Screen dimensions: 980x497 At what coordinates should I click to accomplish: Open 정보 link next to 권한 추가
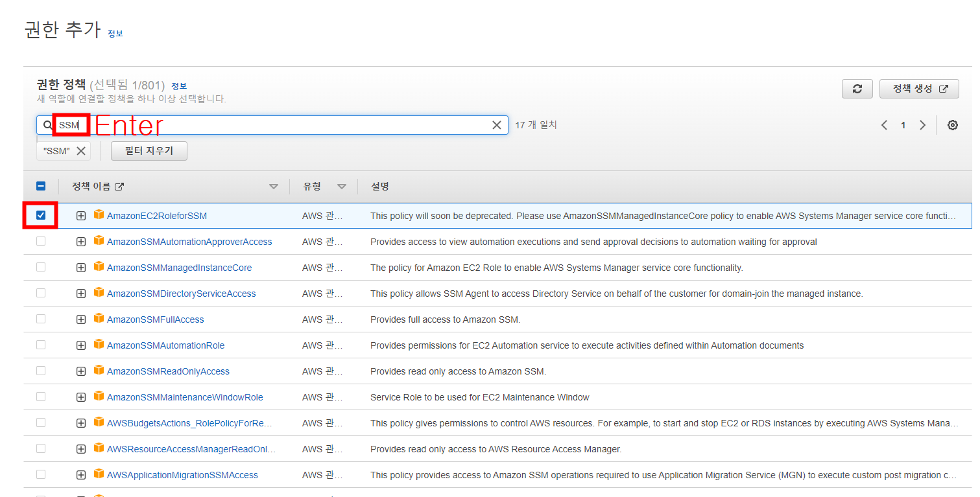(x=115, y=34)
